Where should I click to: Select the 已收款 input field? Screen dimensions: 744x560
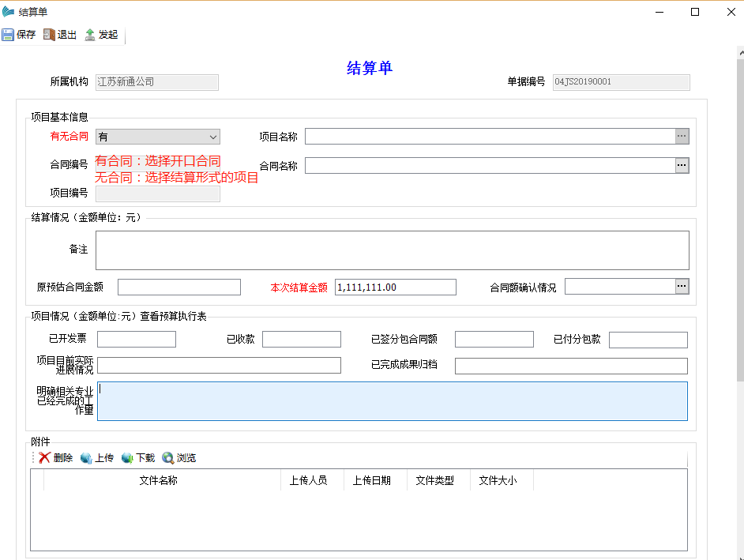click(301, 340)
